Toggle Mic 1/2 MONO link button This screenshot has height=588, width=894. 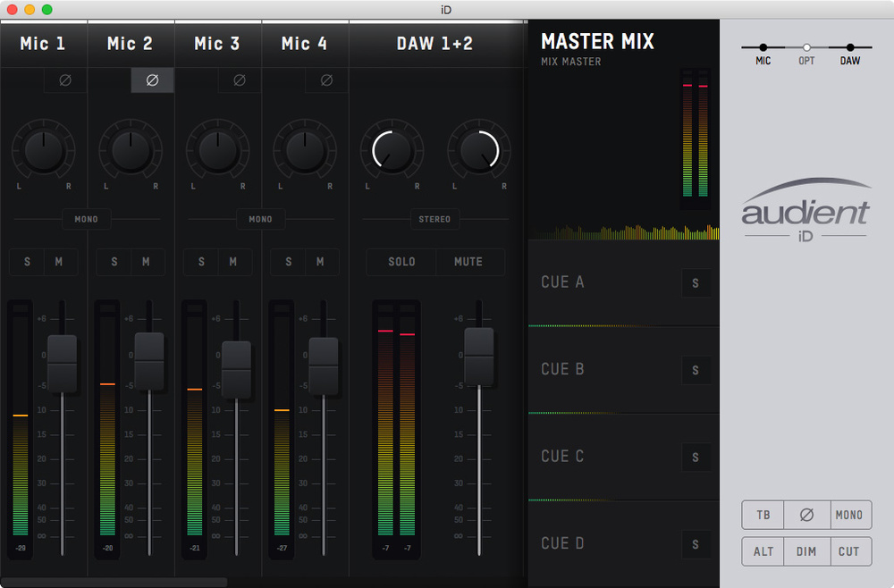tap(87, 219)
